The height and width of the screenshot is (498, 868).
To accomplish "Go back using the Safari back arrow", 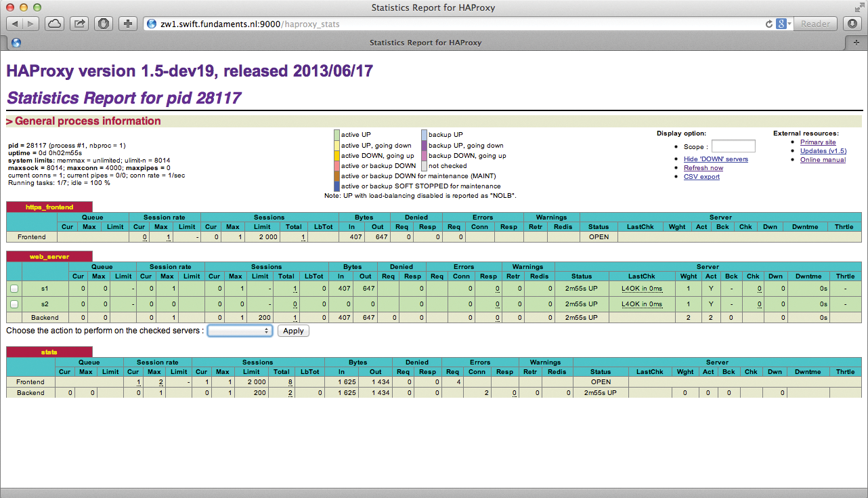I will (x=16, y=24).
